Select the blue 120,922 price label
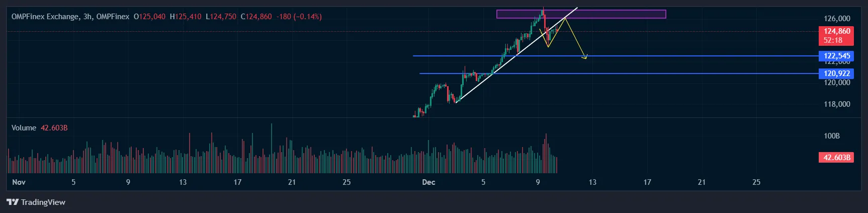Screen dimensions: 868x213 837,74
